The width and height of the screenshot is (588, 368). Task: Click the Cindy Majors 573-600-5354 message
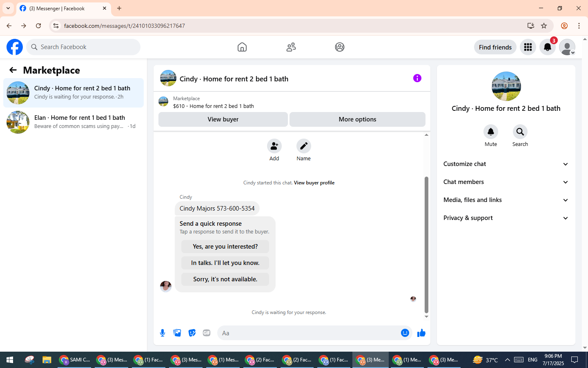point(217,209)
